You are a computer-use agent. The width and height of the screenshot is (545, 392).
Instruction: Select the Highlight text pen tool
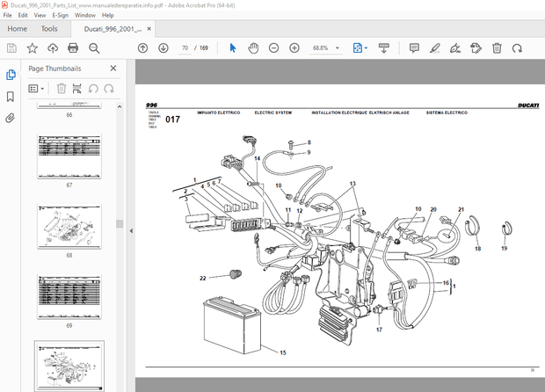[x=435, y=48]
